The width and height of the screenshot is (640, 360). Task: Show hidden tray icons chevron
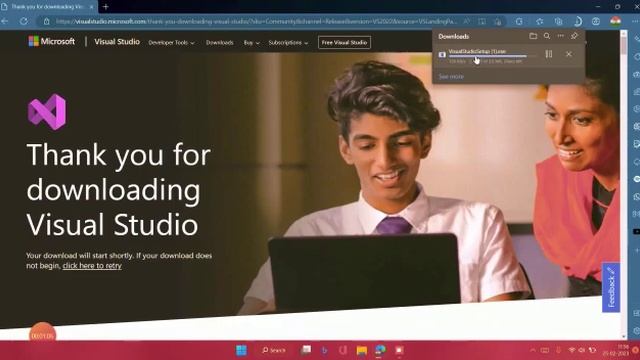coord(533,350)
